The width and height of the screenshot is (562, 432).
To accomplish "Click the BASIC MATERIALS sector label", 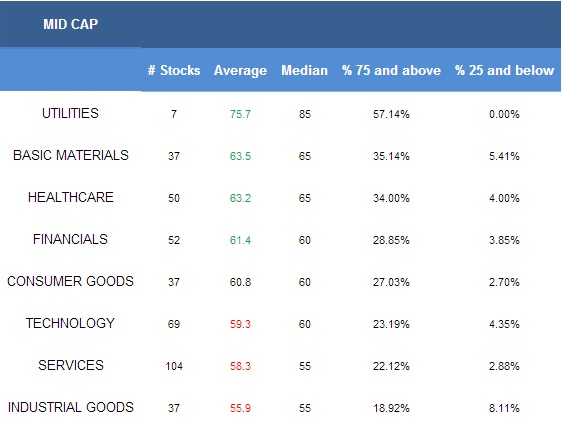I will 71,155.
